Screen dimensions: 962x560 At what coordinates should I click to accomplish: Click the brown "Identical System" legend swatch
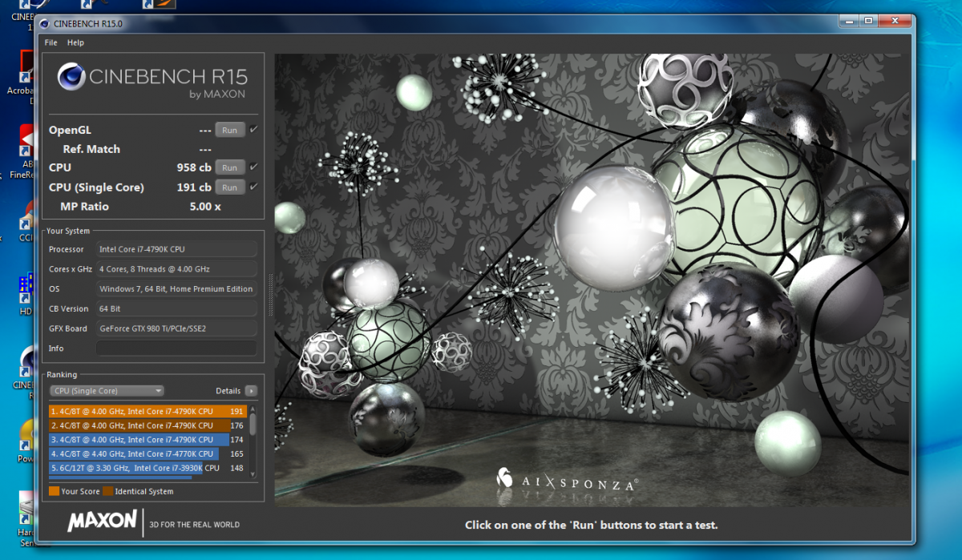(107, 491)
